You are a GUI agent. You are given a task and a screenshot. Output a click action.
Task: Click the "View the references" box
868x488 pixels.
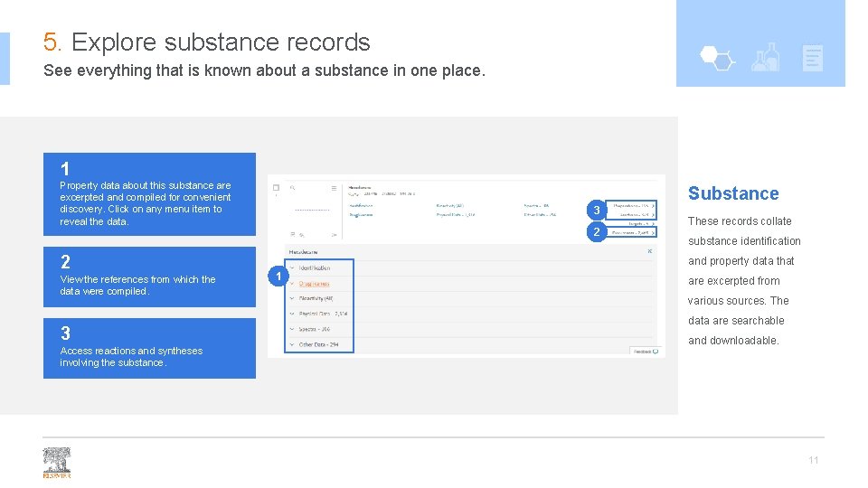[149, 277]
